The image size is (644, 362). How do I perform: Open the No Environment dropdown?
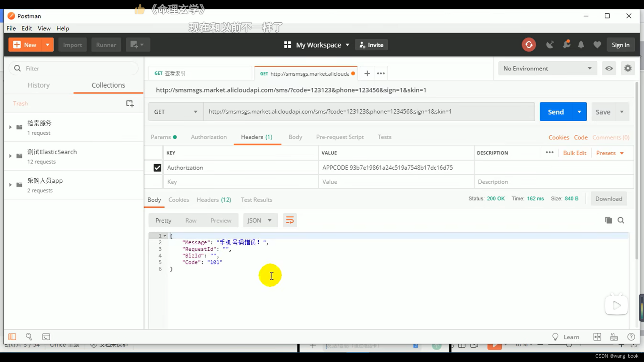(x=548, y=68)
